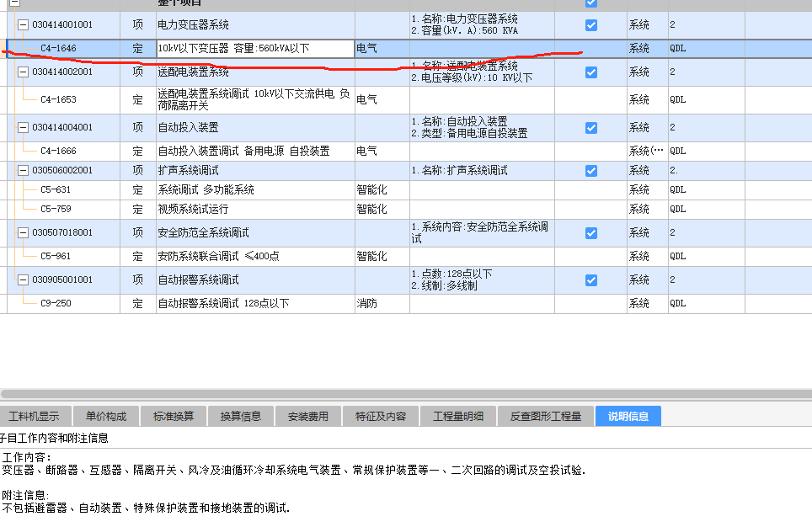Click cell 电力变压器系统
The width and height of the screenshot is (812, 527).
click(255, 25)
